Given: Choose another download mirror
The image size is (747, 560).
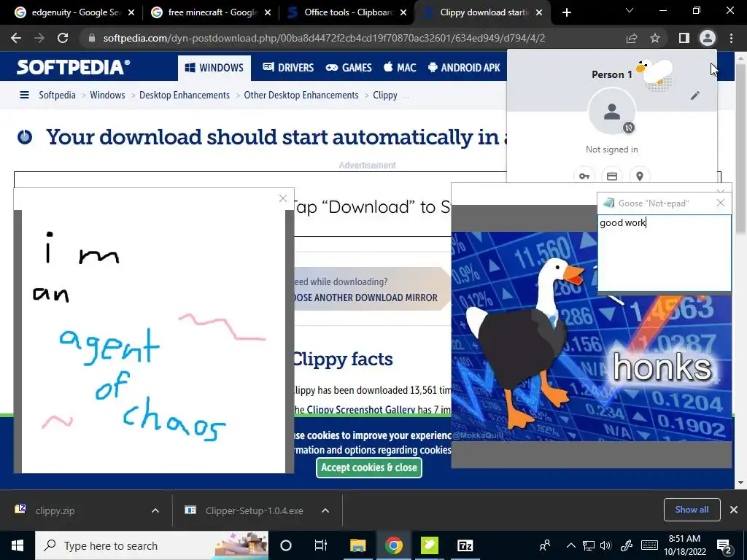Looking at the screenshot, I should [365, 297].
